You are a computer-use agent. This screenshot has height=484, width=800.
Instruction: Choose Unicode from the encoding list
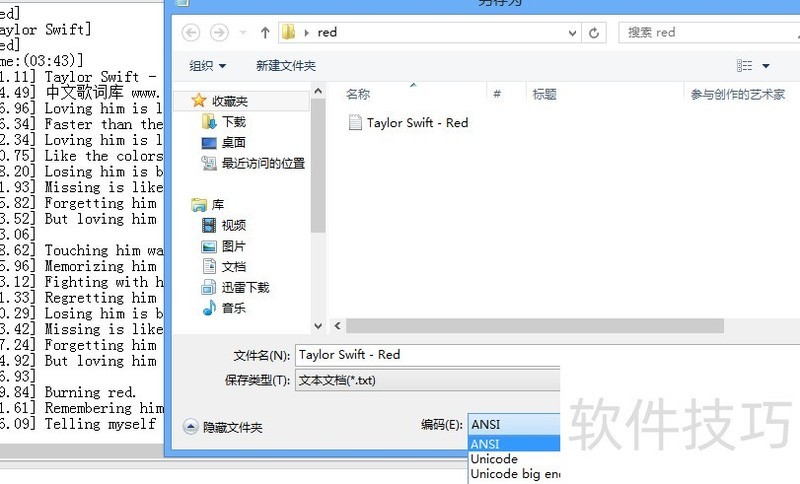[x=494, y=459]
